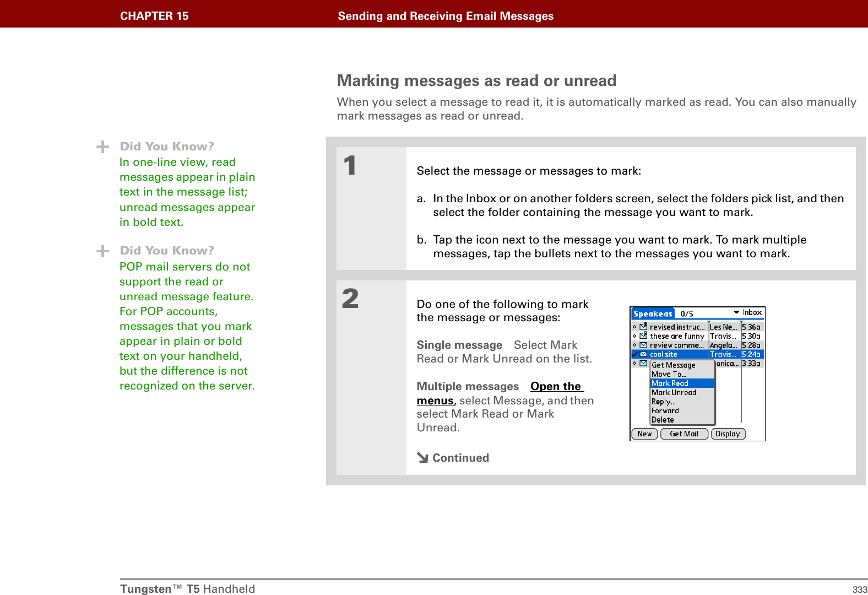Toggle bullet on the 3:33a message row

(x=634, y=364)
